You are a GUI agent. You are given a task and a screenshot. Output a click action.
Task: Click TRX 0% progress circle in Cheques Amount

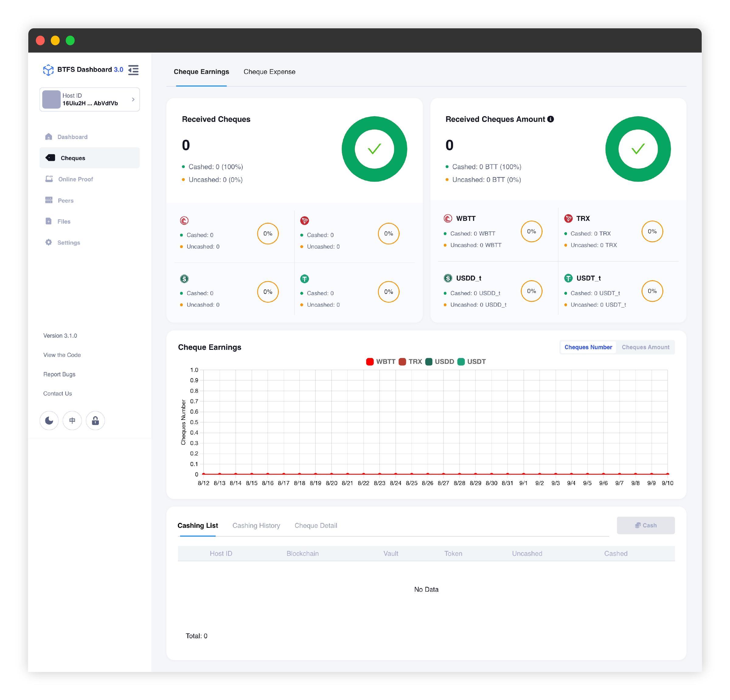pyautogui.click(x=652, y=231)
